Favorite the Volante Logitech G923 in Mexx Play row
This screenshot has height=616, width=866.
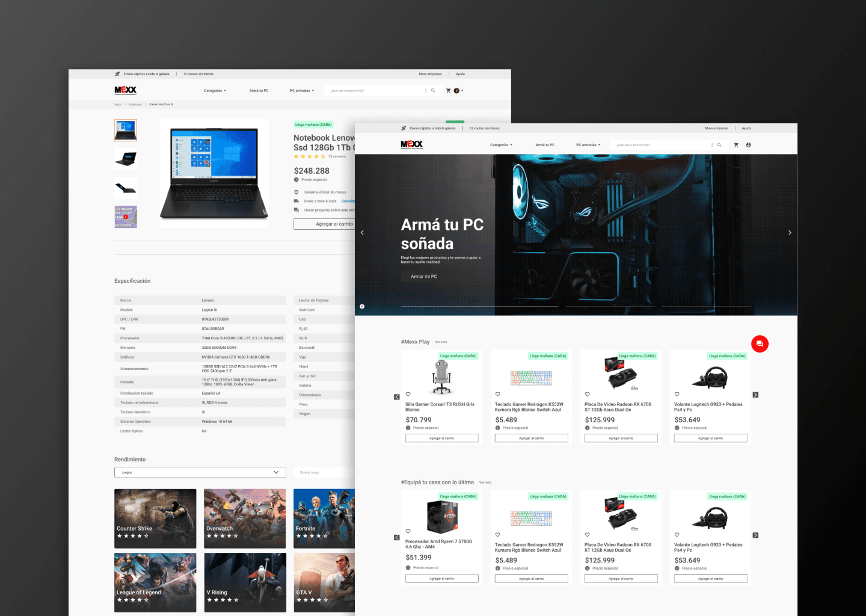point(677,394)
